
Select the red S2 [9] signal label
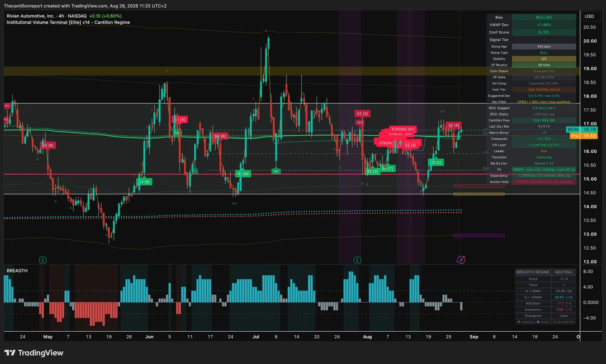point(410,145)
